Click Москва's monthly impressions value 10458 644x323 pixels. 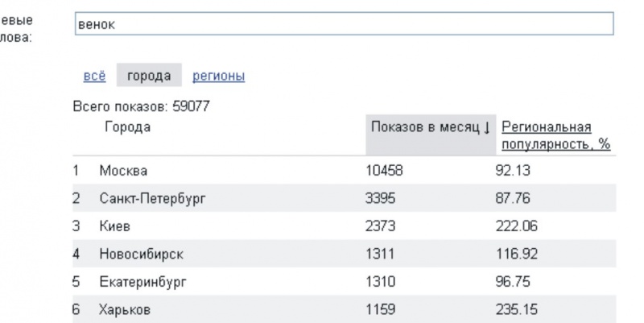pyautogui.click(x=386, y=171)
